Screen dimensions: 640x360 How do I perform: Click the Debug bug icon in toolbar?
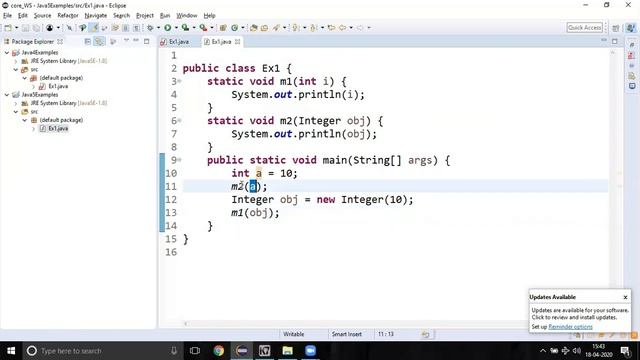pyautogui.click(x=151, y=28)
